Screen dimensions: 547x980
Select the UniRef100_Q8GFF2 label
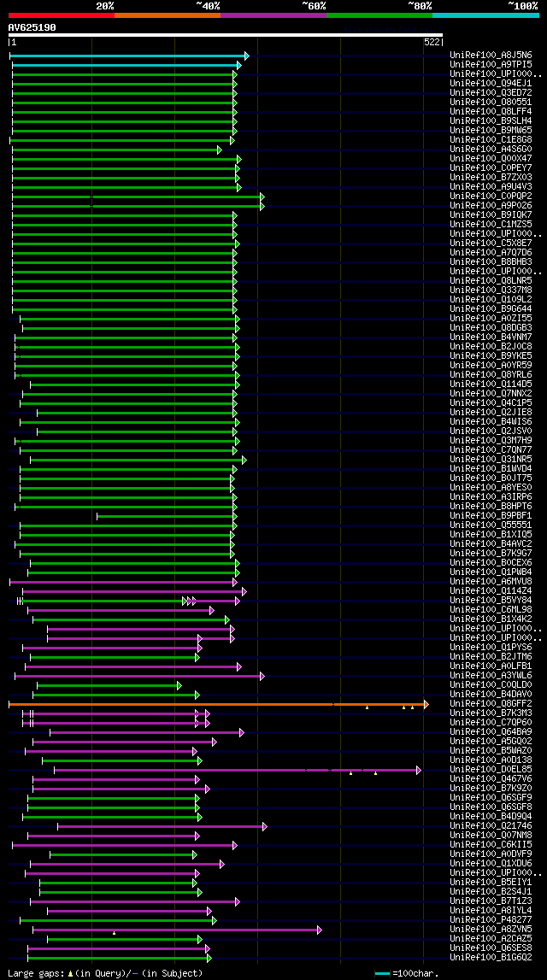tap(491, 704)
